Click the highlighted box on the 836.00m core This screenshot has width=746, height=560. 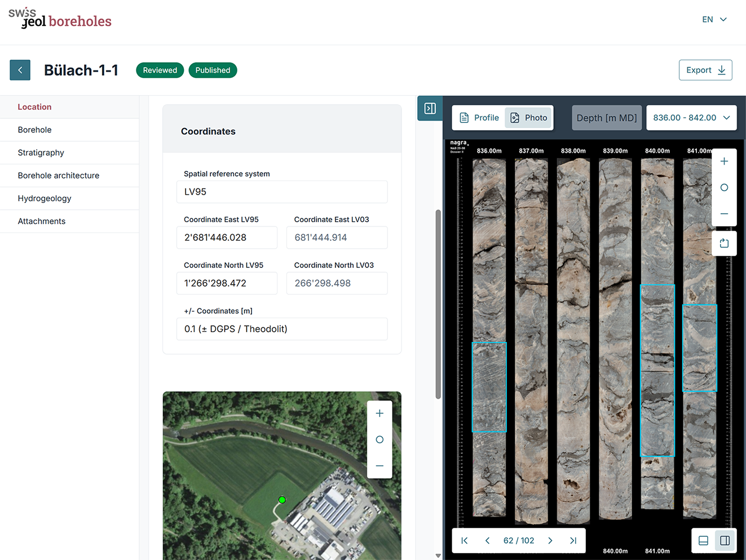(x=489, y=387)
